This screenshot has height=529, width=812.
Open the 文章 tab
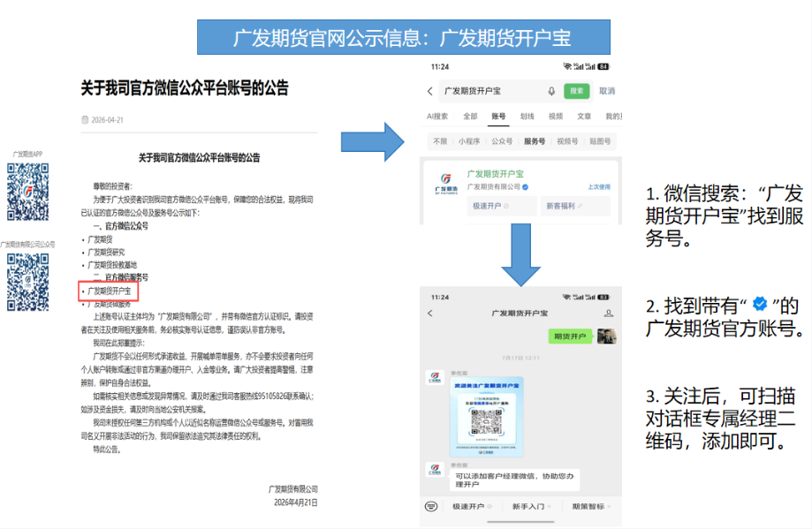[584, 117]
